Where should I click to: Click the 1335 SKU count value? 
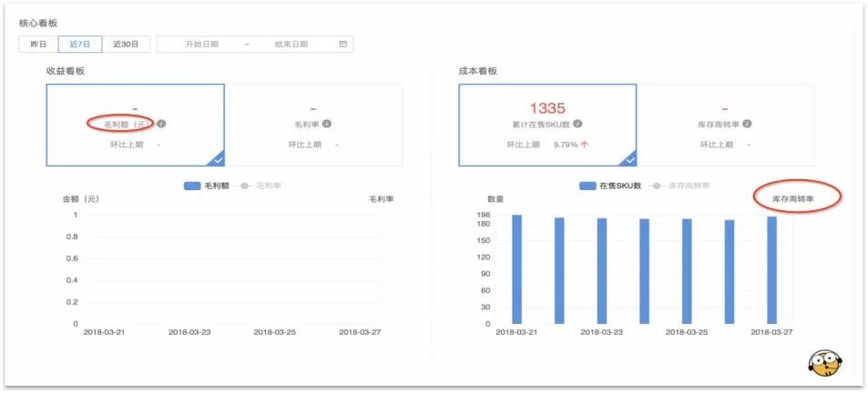[x=546, y=107]
